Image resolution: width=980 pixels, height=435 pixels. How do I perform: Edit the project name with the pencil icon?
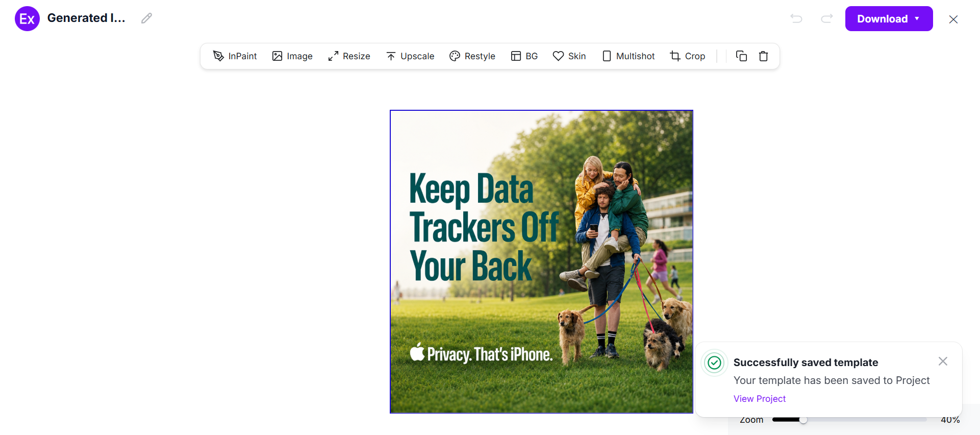146,18
